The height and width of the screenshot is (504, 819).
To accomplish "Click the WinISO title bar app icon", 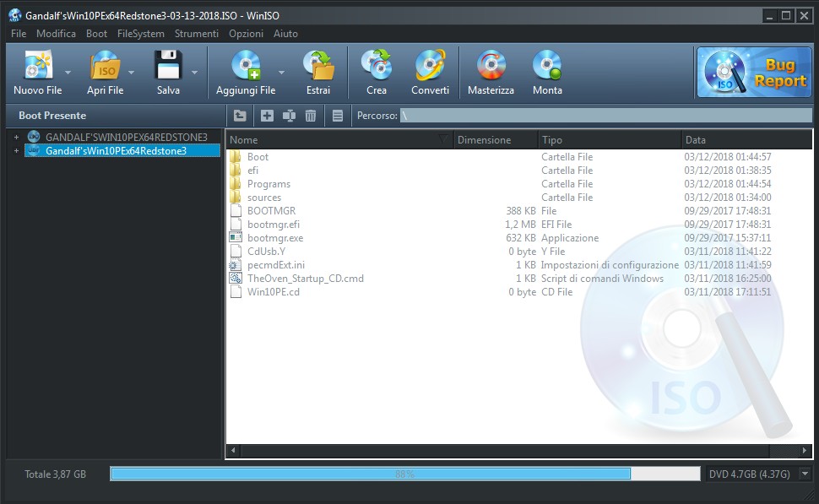I will tap(15, 15).
